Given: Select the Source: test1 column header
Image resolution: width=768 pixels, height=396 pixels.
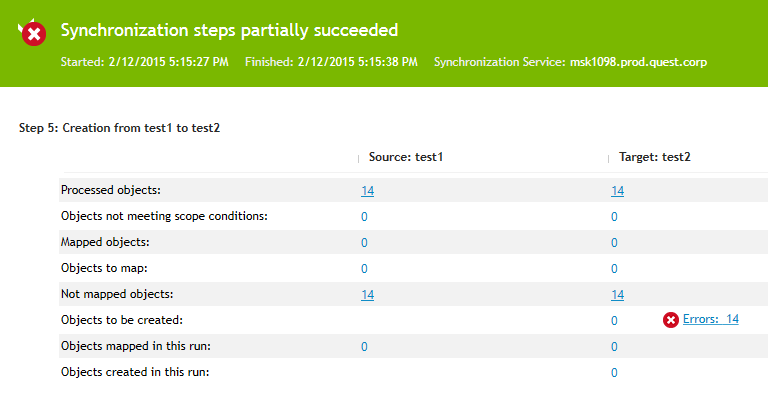Looking at the screenshot, I should tap(406, 157).
